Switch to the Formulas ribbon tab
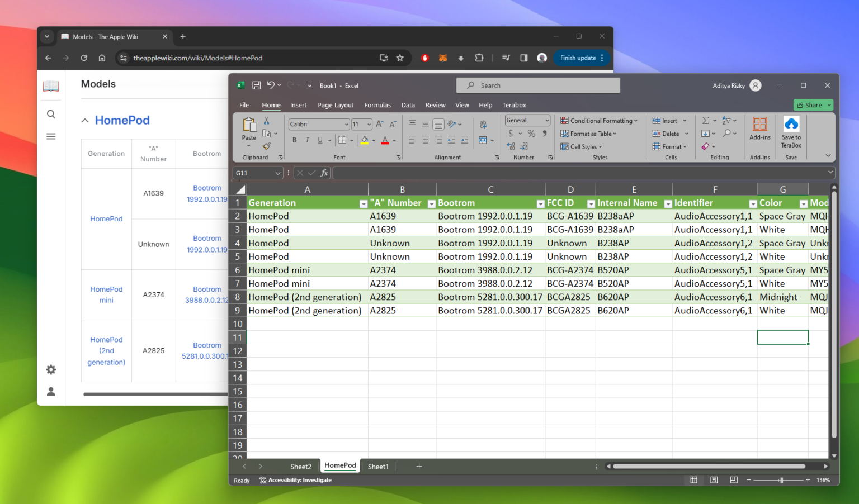 click(377, 105)
